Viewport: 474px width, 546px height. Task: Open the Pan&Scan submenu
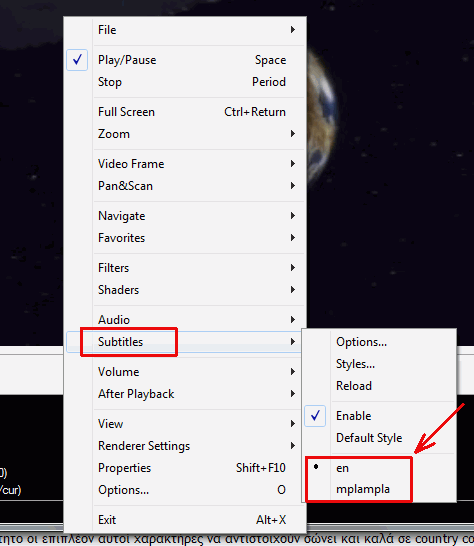(x=185, y=186)
